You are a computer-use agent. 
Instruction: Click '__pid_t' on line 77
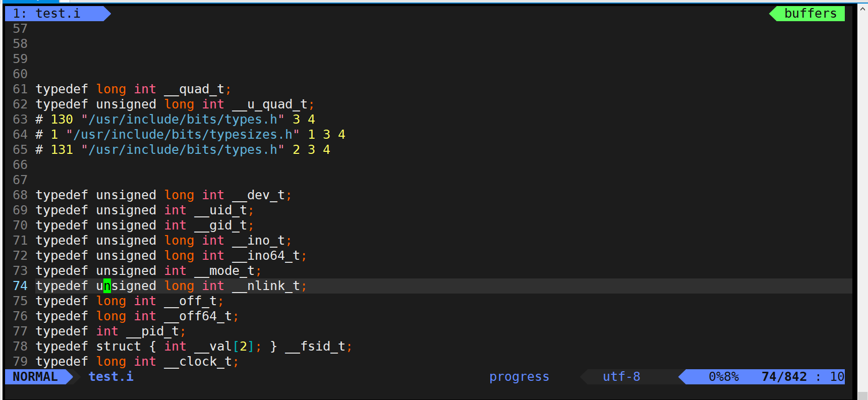tap(152, 331)
